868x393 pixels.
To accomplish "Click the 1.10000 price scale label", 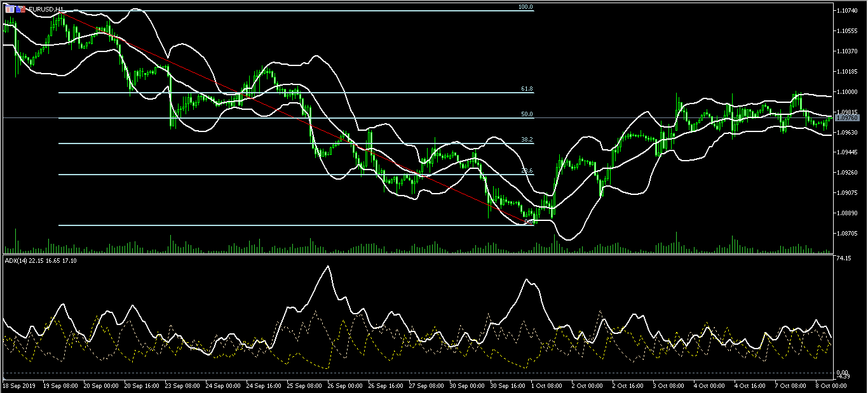I will point(848,92).
